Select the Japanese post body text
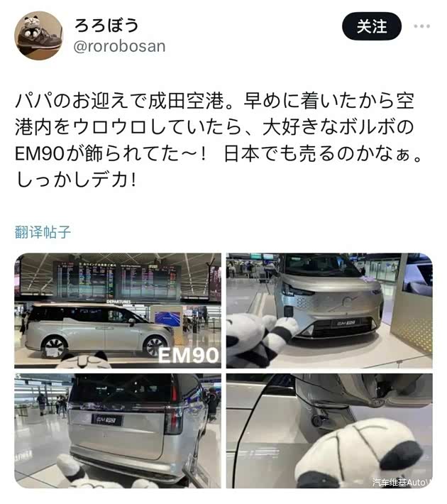This screenshot has width=447, height=504. click(x=218, y=140)
